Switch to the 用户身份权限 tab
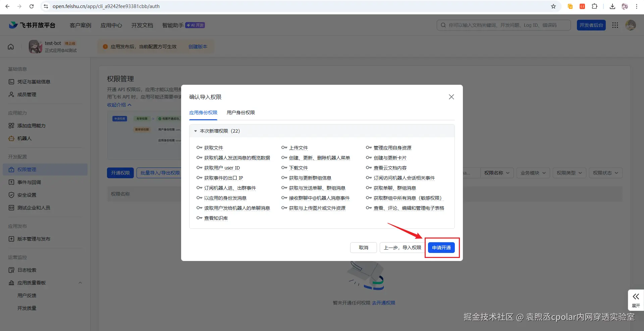The height and width of the screenshot is (331, 644). pyautogui.click(x=241, y=113)
